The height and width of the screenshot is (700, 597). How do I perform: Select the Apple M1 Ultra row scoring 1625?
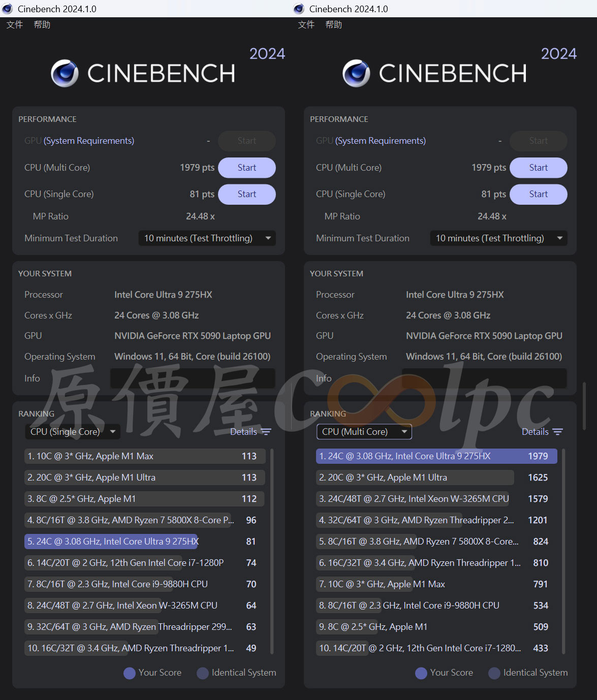point(436,478)
